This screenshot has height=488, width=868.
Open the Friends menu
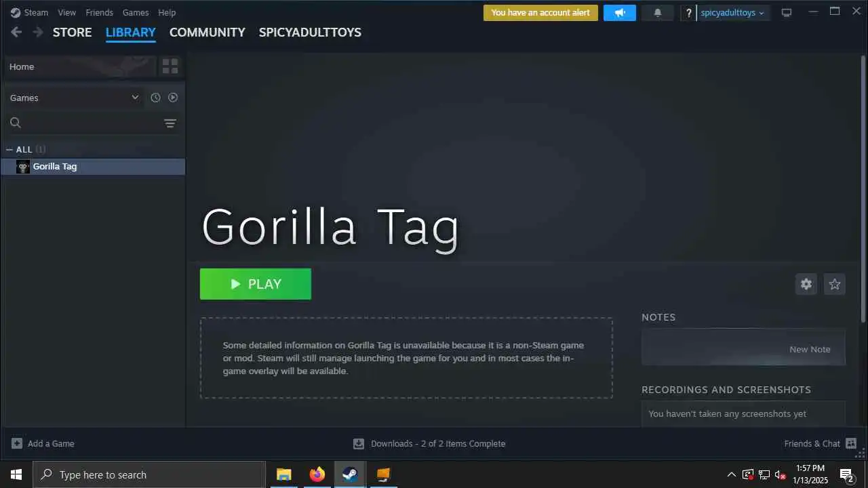[x=99, y=12]
